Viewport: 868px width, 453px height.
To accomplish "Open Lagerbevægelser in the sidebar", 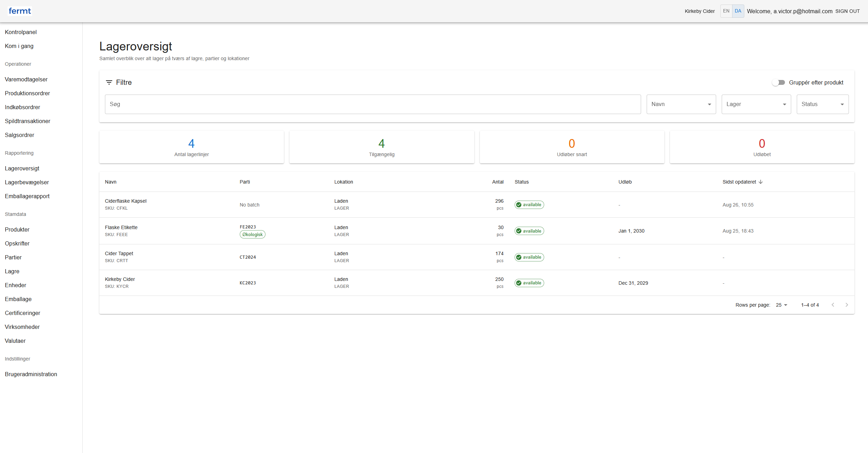I will [x=27, y=182].
